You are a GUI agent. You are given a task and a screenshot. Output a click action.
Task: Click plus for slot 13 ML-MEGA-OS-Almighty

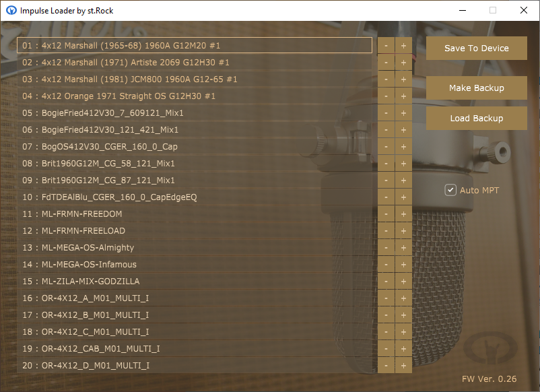pos(403,248)
